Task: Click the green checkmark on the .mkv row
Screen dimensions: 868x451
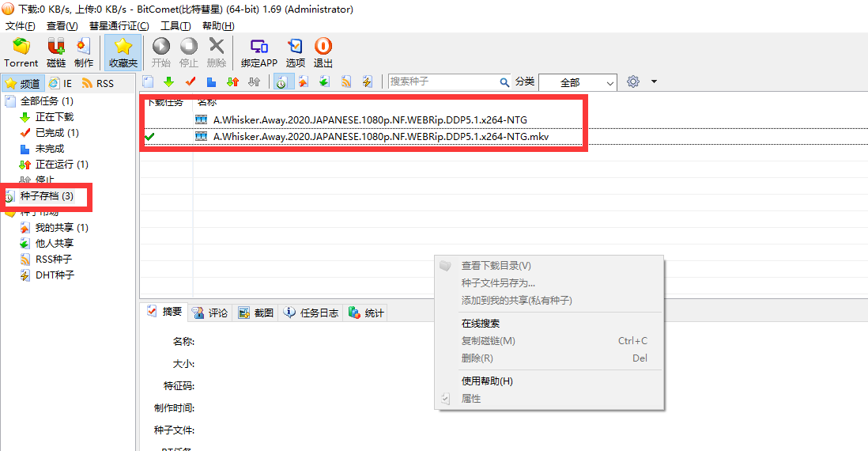Action: [149, 136]
